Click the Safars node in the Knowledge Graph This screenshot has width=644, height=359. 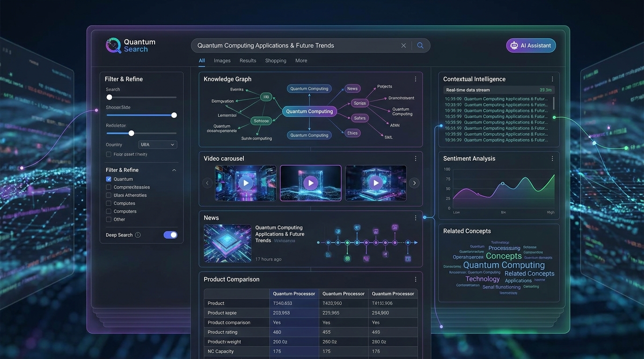tap(360, 118)
